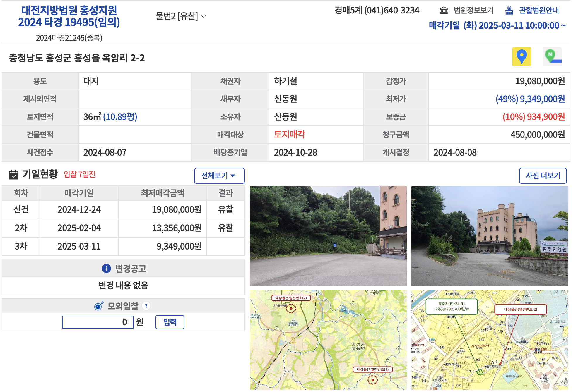Click the 개시결정 date 2024-08-08
The image size is (578, 392).
point(455,152)
